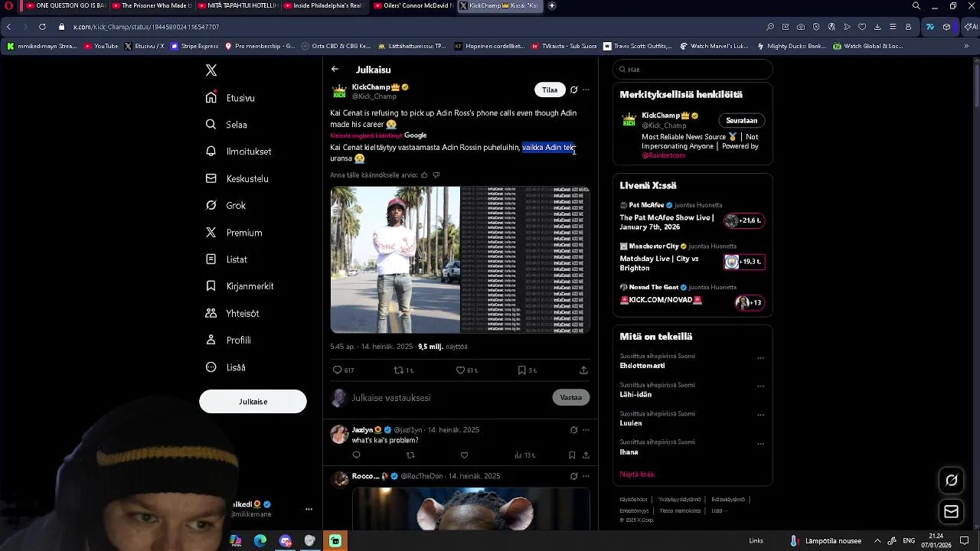Click the back arrow next to Julkaisu
The image size is (980, 551).
point(335,70)
